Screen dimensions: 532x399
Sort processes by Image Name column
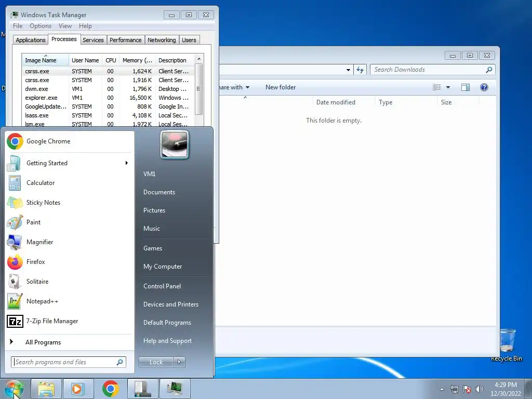pos(46,60)
